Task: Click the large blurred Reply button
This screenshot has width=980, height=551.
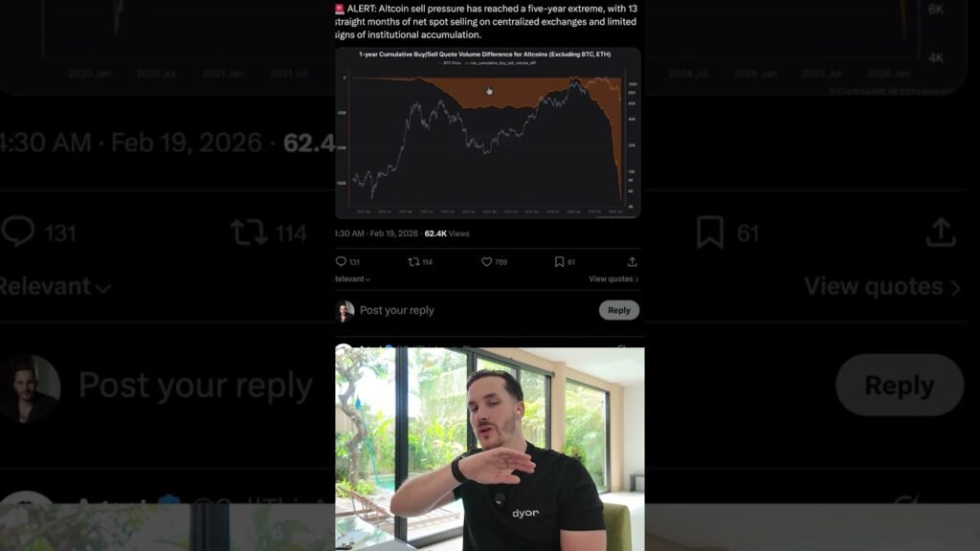Action: point(900,385)
